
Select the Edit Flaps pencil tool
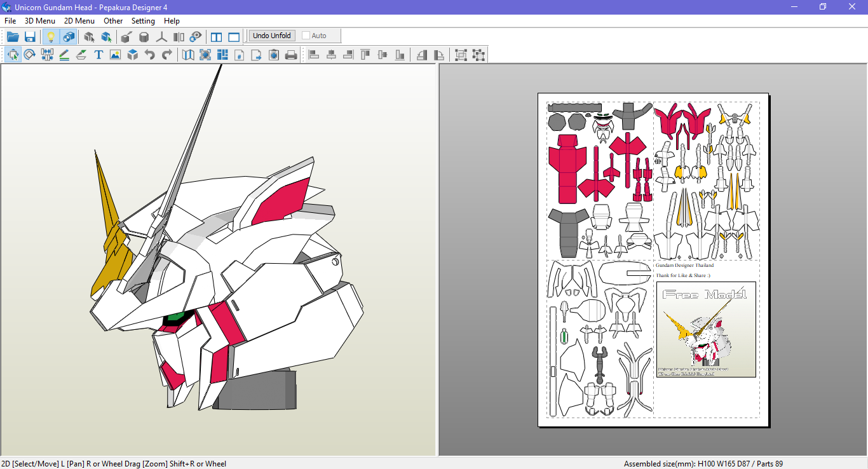click(64, 55)
